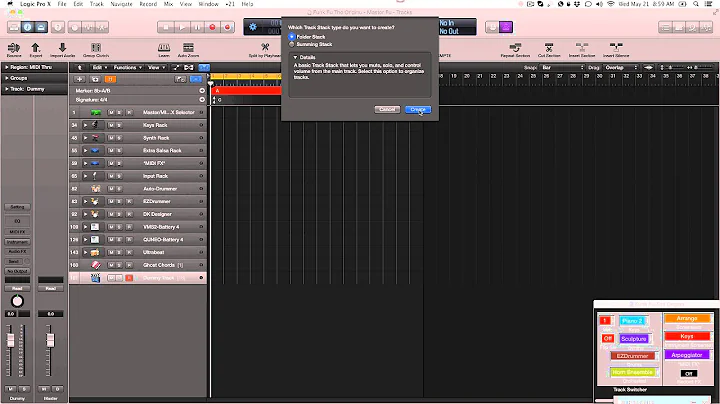Open the Mix menu

click(x=169, y=4)
